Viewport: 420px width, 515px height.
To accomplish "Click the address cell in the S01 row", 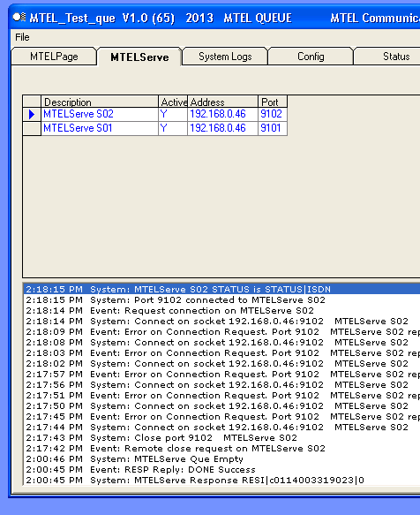I will (223, 128).
